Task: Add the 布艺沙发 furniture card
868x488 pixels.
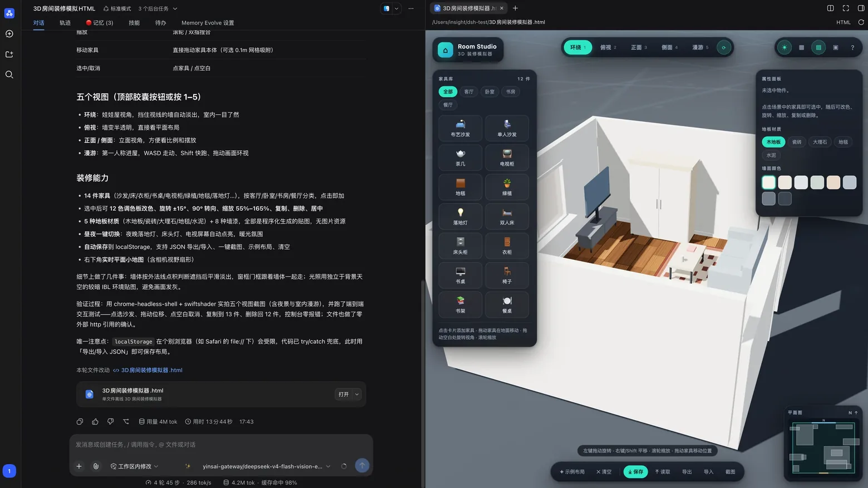Action: click(460, 128)
